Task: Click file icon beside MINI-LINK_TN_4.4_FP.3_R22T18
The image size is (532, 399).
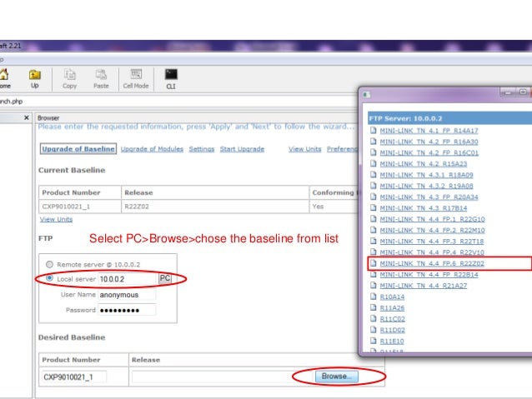Action: coord(374,241)
